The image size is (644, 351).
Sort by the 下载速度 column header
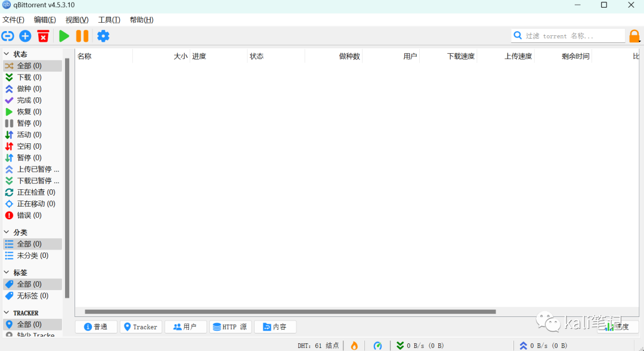point(448,56)
